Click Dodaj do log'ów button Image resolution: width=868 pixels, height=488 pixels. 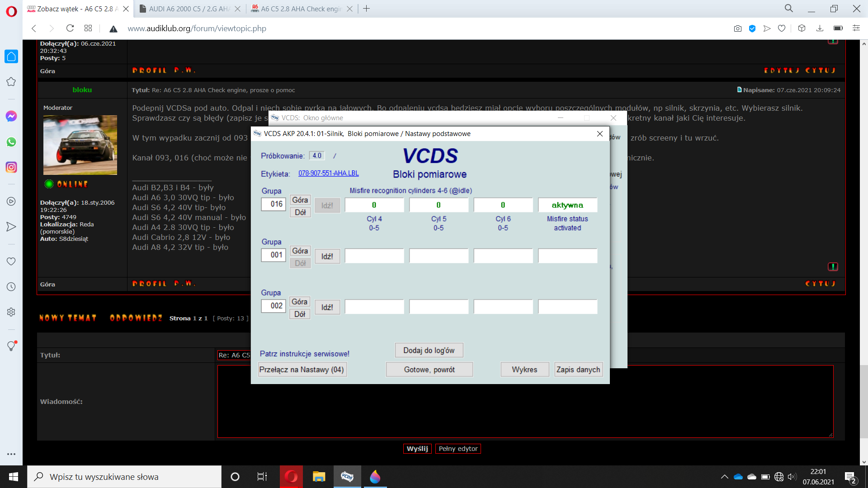[429, 350]
